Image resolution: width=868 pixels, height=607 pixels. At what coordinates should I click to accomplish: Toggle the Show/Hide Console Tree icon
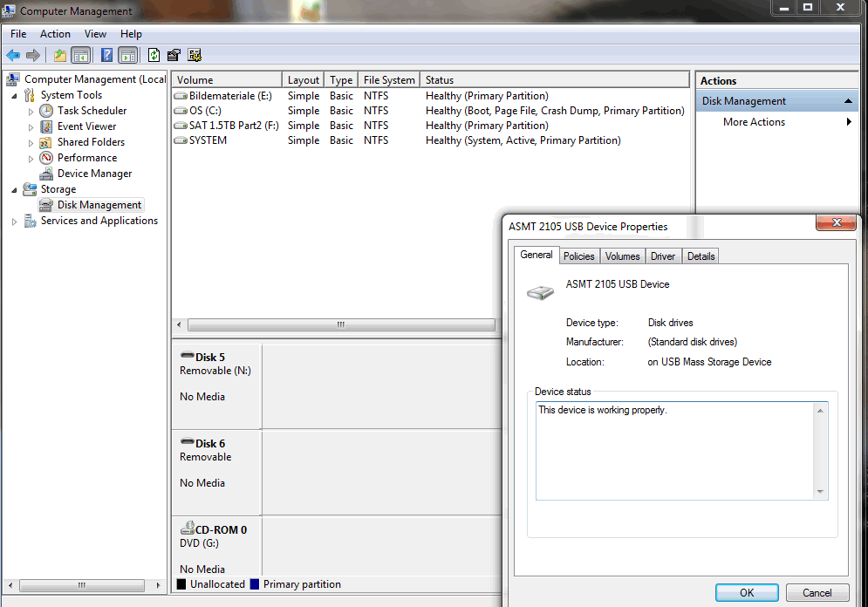[x=81, y=55]
